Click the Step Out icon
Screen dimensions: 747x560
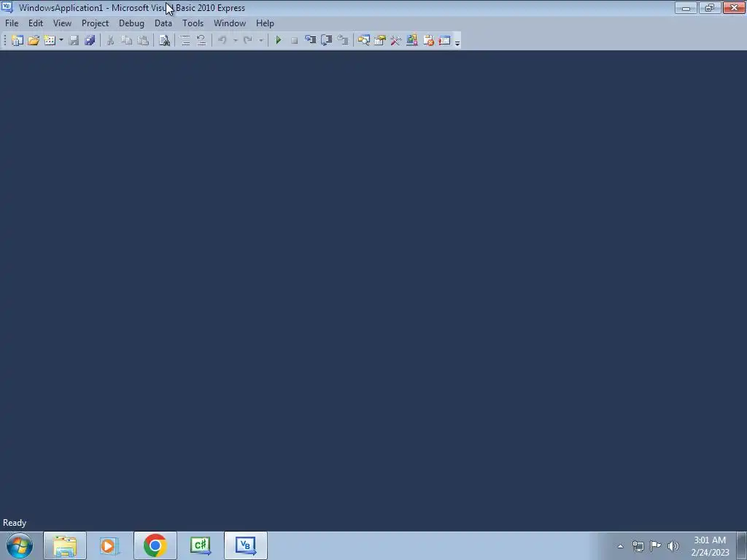343,41
